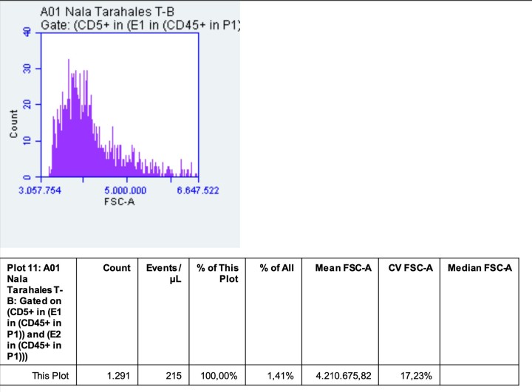This screenshot has height=392, width=532.
Task: Click the count value 1.291
Action: (x=117, y=376)
